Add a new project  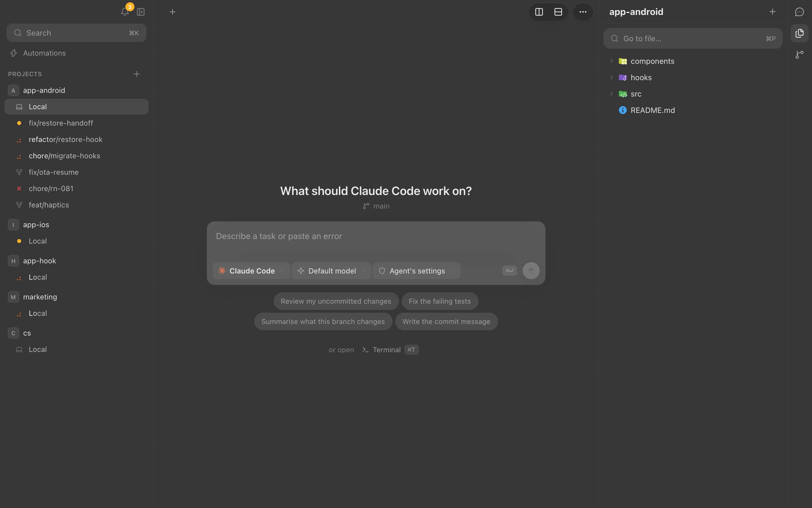coord(136,74)
